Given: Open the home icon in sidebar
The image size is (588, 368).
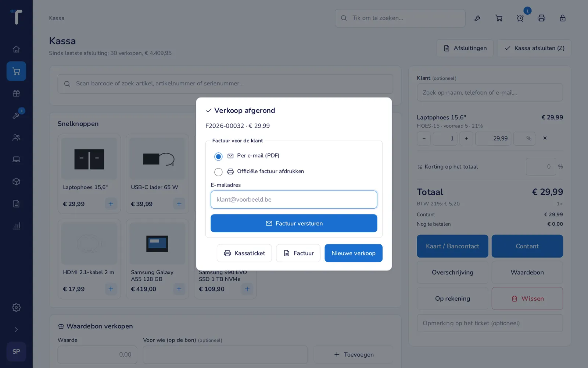Looking at the screenshot, I should [x=16, y=49].
